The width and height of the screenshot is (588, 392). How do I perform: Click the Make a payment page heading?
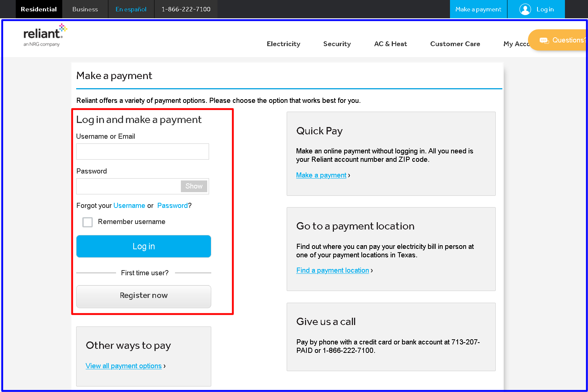[114, 76]
